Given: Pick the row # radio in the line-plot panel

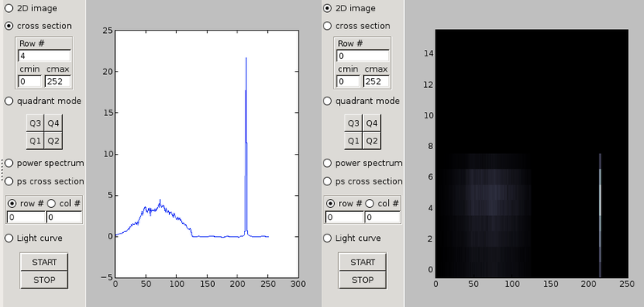Looking at the screenshot, I should pyautogui.click(x=13, y=203).
